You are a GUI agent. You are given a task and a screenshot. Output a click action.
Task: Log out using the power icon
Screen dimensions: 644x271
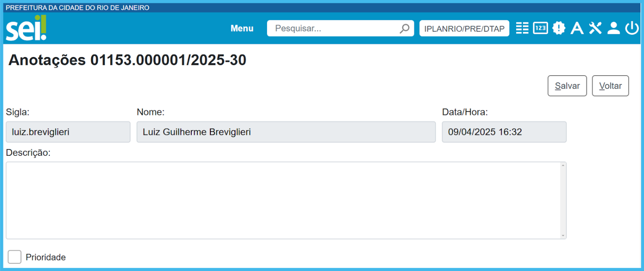pyautogui.click(x=632, y=28)
